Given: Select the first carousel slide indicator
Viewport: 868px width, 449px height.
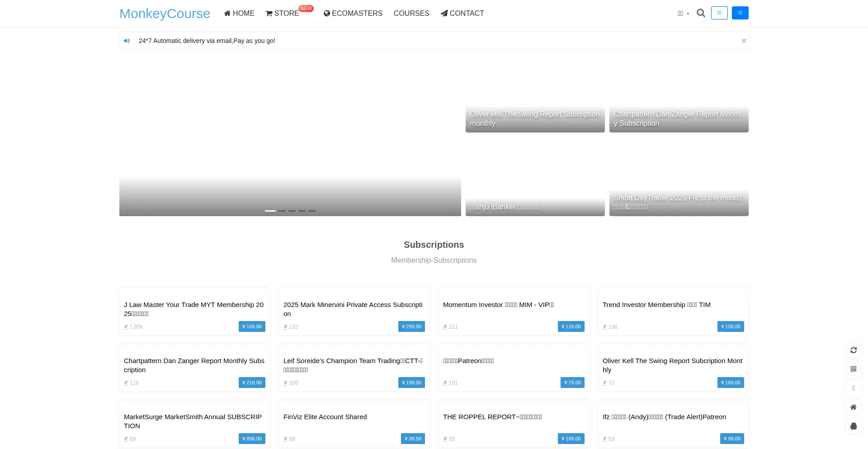Looking at the screenshot, I should 270,211.
